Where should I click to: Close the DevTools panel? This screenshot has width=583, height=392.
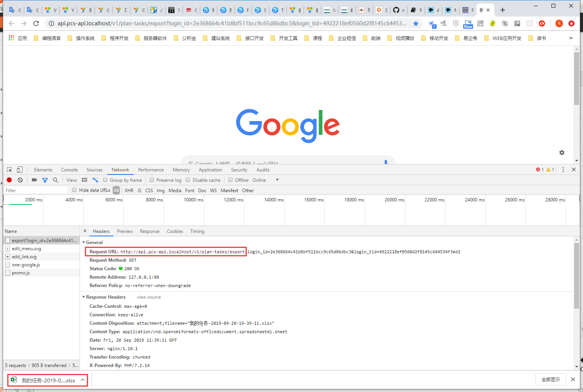pyautogui.click(x=574, y=169)
